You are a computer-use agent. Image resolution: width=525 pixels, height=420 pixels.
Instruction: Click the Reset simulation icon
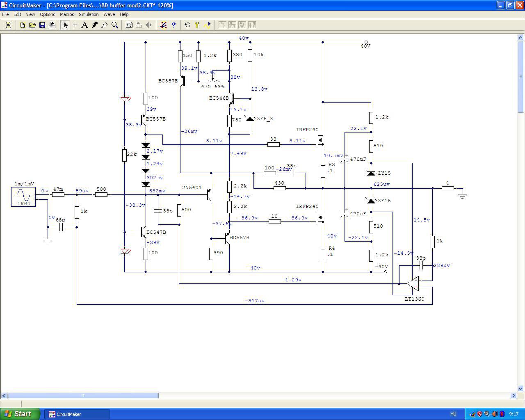(187, 25)
